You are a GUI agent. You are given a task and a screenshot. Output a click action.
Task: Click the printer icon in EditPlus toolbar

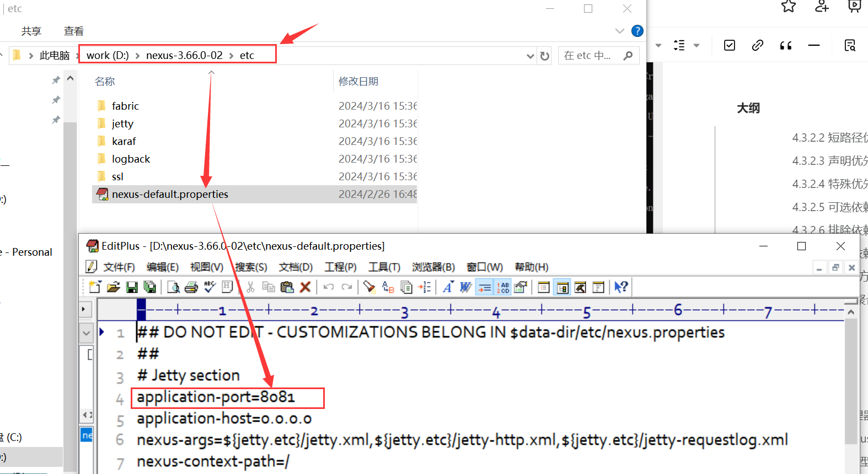[x=191, y=287]
